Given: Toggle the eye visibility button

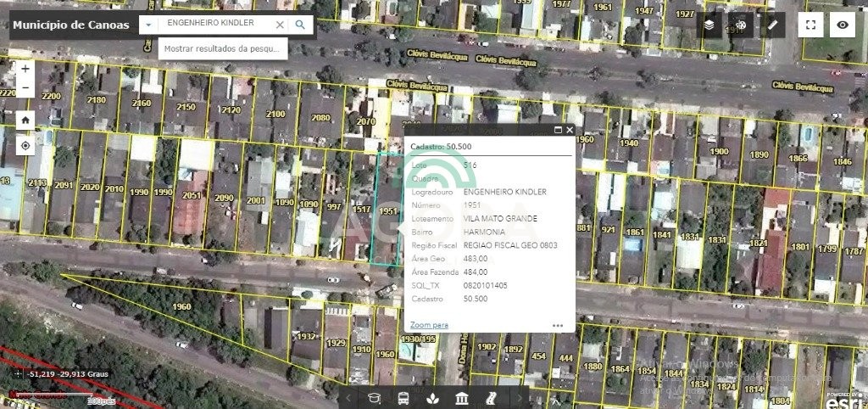Looking at the screenshot, I should [x=843, y=25].
